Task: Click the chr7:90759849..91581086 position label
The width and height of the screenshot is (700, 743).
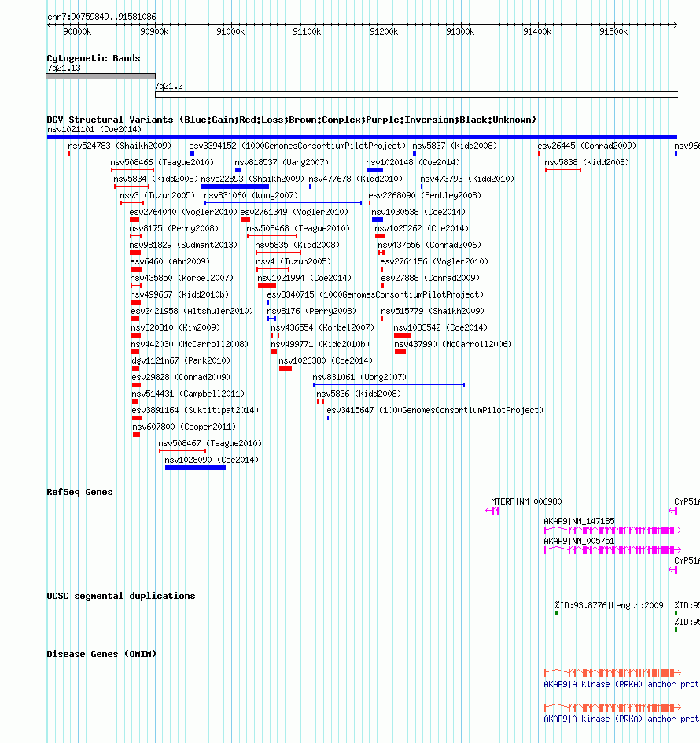Action: pos(101,17)
